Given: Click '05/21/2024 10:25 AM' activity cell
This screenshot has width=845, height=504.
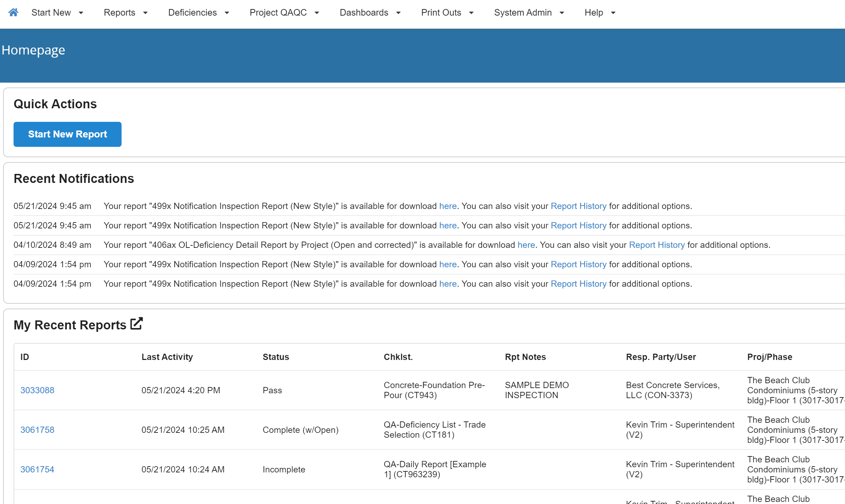Looking at the screenshot, I should (x=183, y=430).
